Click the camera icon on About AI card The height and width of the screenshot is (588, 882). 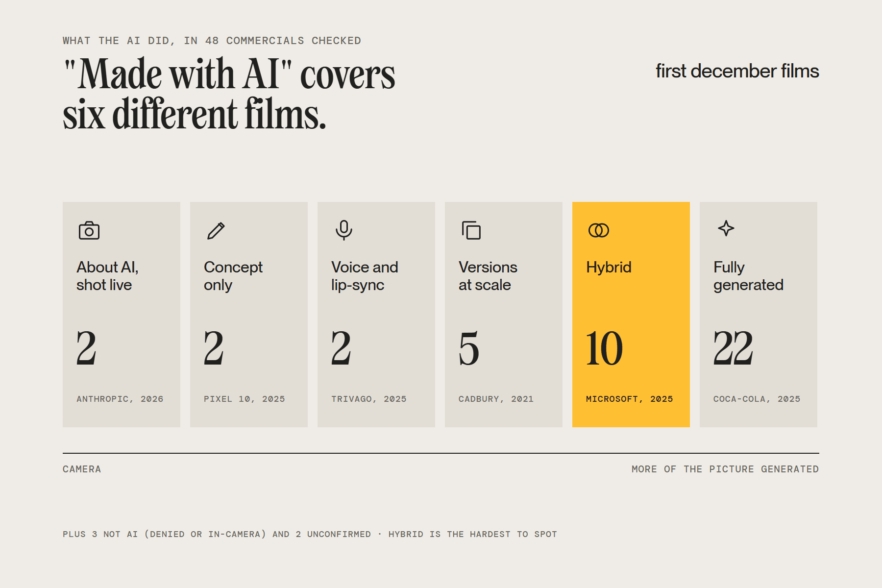click(x=89, y=230)
